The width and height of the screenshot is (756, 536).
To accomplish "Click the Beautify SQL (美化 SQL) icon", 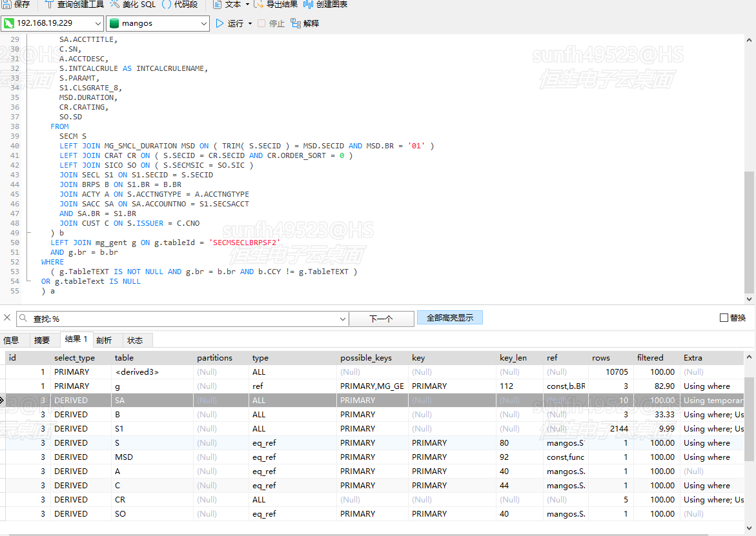I will coord(115,5).
